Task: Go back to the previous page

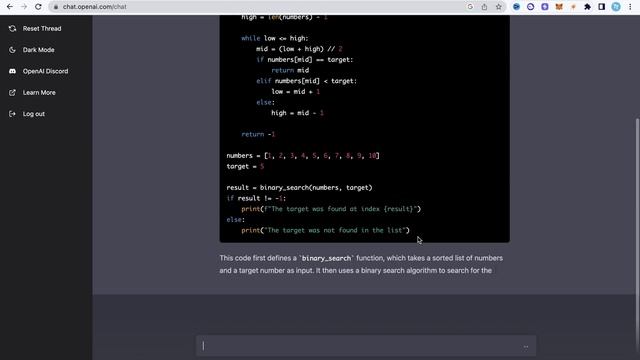Action: (x=10, y=7)
